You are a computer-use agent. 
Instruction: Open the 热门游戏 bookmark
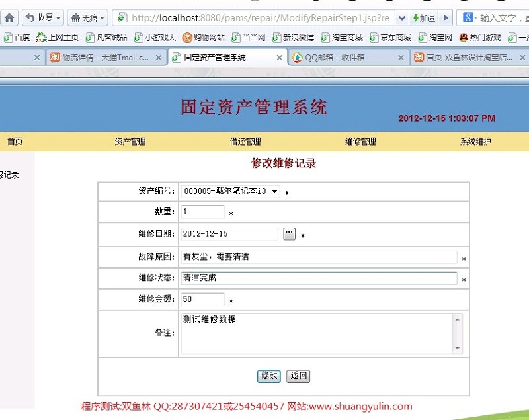point(481,38)
